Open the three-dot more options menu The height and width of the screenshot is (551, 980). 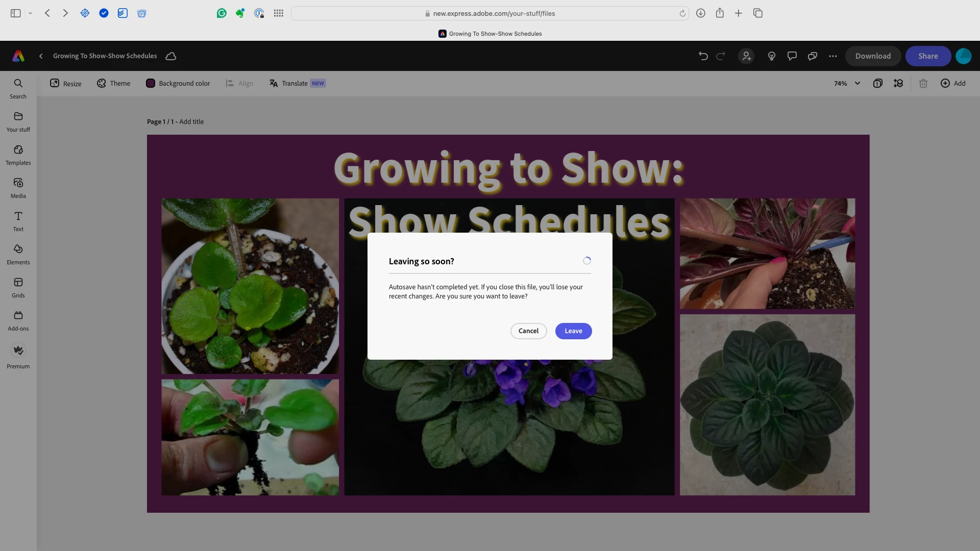click(x=832, y=56)
